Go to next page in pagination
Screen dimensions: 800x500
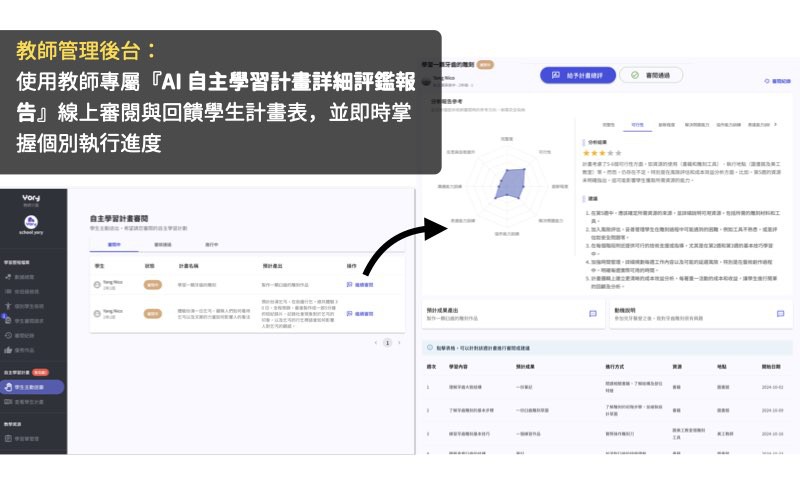[401, 342]
